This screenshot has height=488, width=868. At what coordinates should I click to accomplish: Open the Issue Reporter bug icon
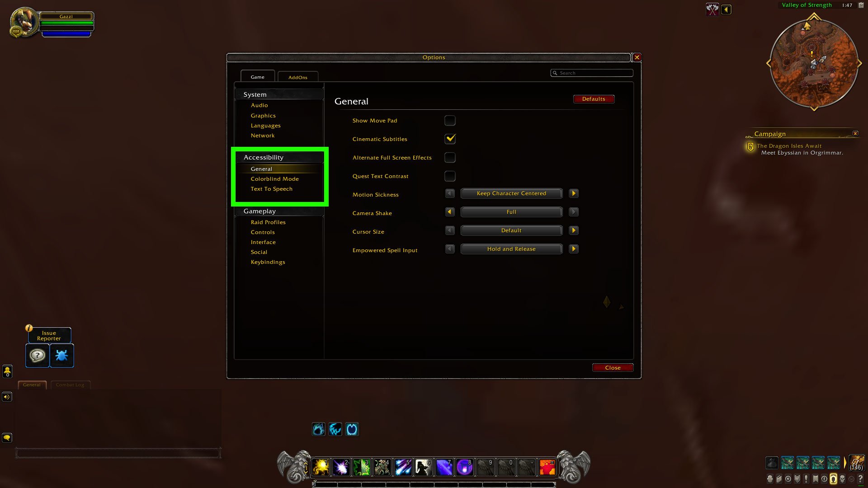61,356
